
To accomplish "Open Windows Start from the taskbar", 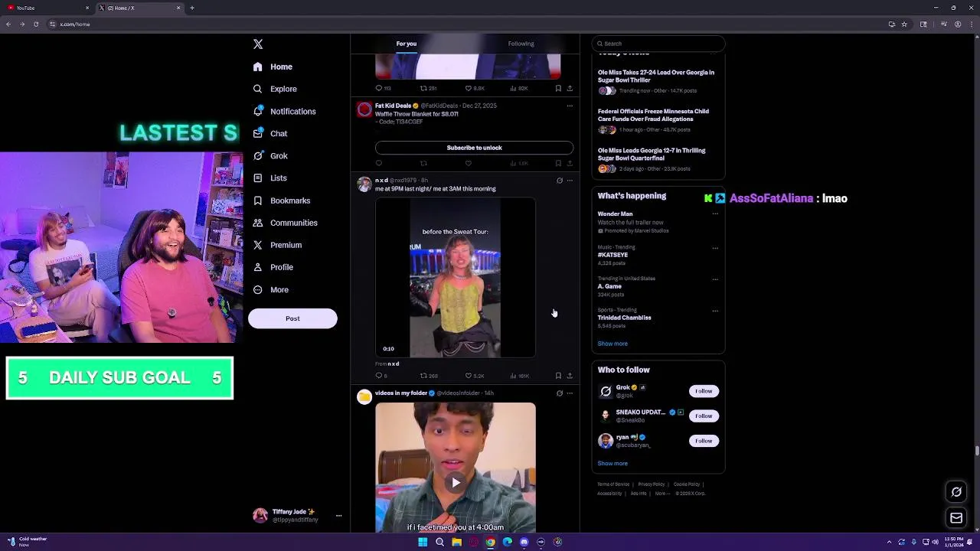I will pyautogui.click(x=423, y=542).
